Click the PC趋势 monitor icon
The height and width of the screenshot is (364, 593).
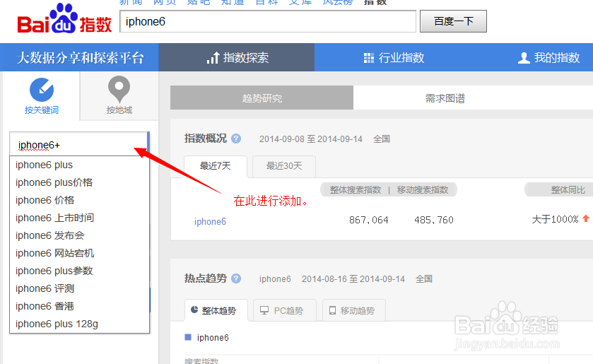tap(264, 311)
